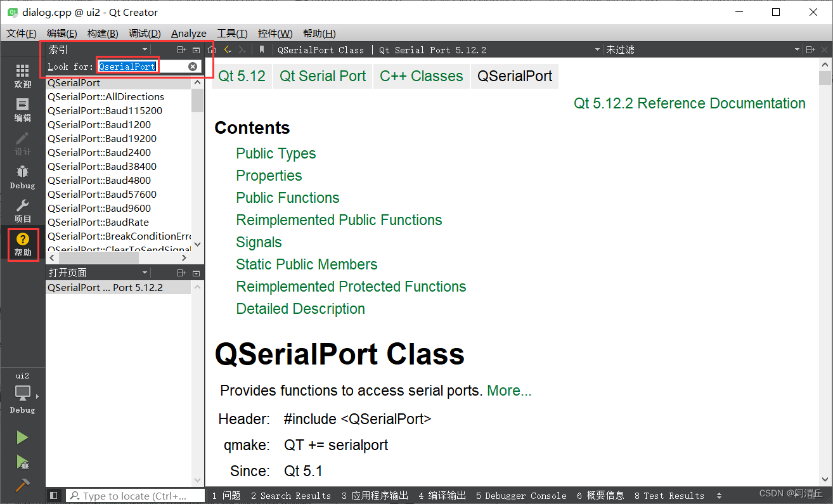Jump to Properties section
The image size is (833, 504).
(x=269, y=176)
